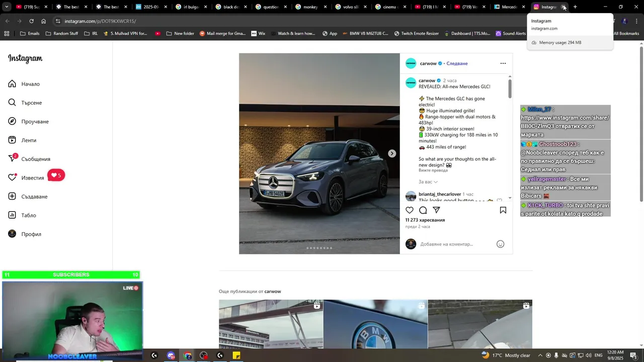Click caption scrollbar in post panel

pyautogui.click(x=510, y=88)
